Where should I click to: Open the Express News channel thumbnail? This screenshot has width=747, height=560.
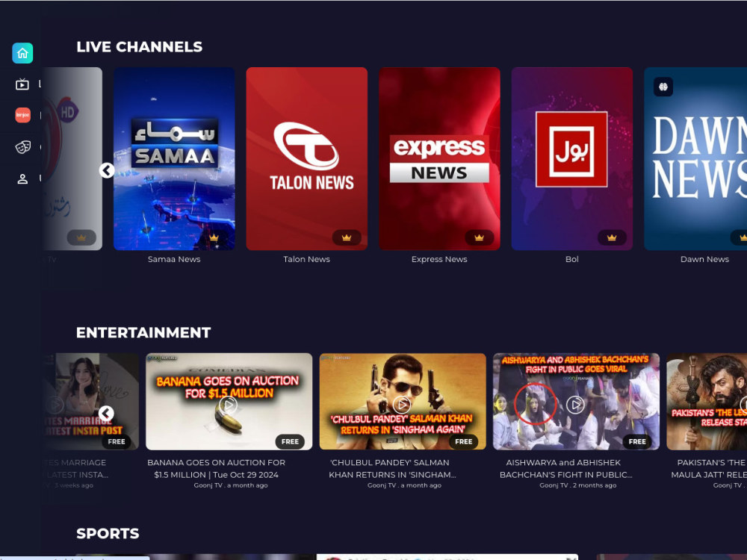[439, 158]
